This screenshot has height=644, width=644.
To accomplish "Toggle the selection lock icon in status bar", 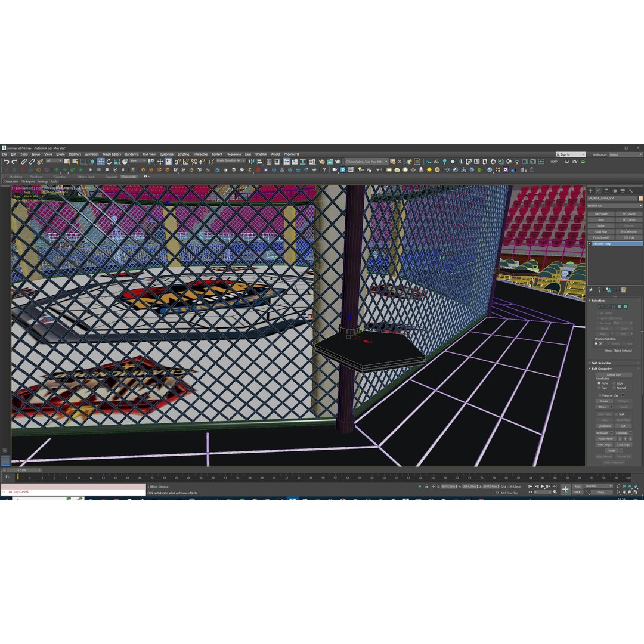I will coord(427,487).
